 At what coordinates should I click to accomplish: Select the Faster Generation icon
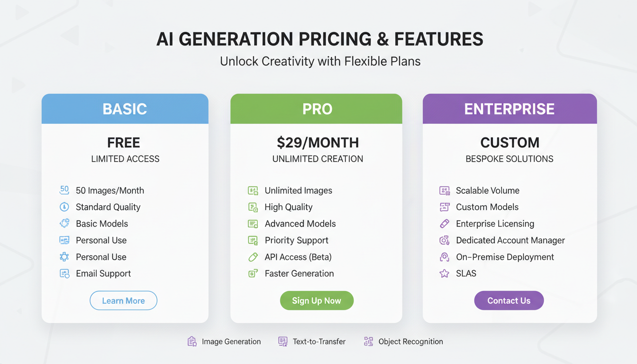click(253, 273)
